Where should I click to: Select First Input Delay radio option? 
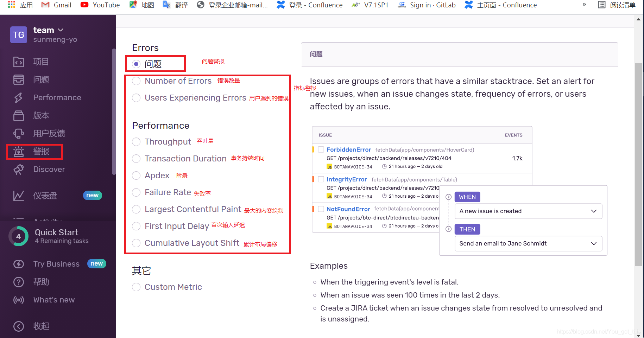pos(136,226)
